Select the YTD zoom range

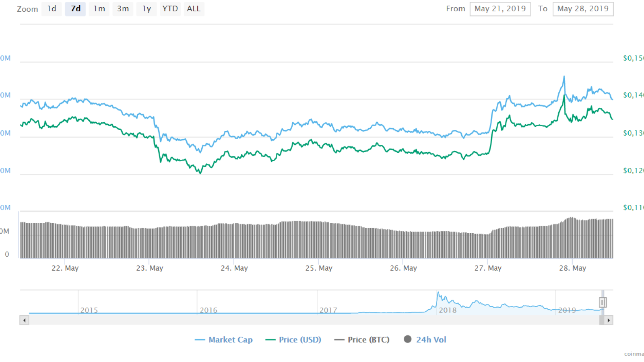tap(170, 9)
